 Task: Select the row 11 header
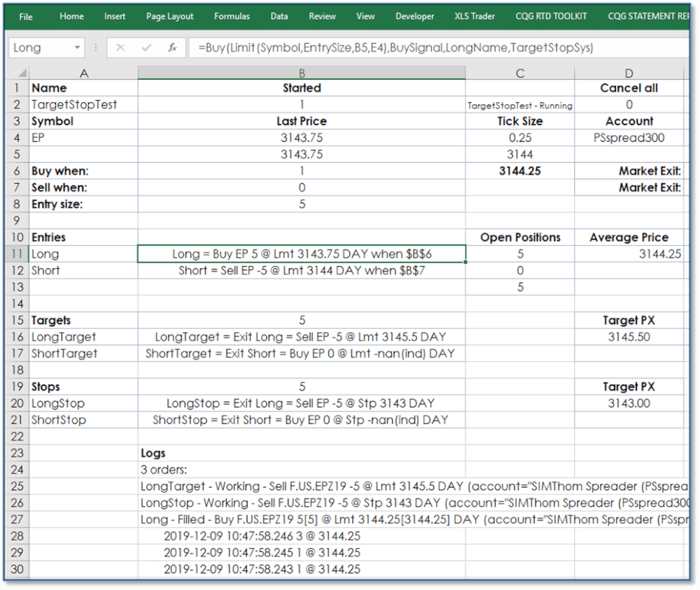tap(17, 253)
